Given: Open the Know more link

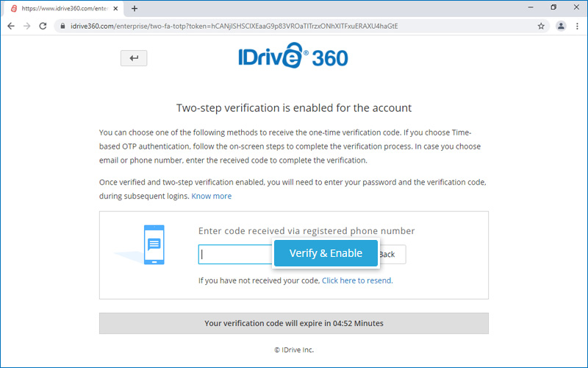Looking at the screenshot, I should pyautogui.click(x=212, y=196).
